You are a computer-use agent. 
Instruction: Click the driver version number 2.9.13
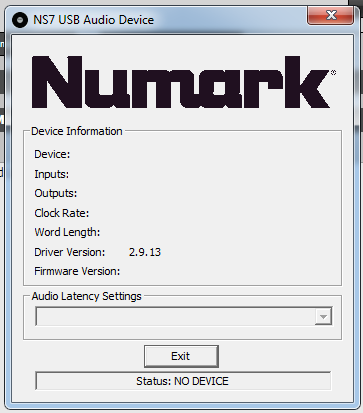coord(145,252)
